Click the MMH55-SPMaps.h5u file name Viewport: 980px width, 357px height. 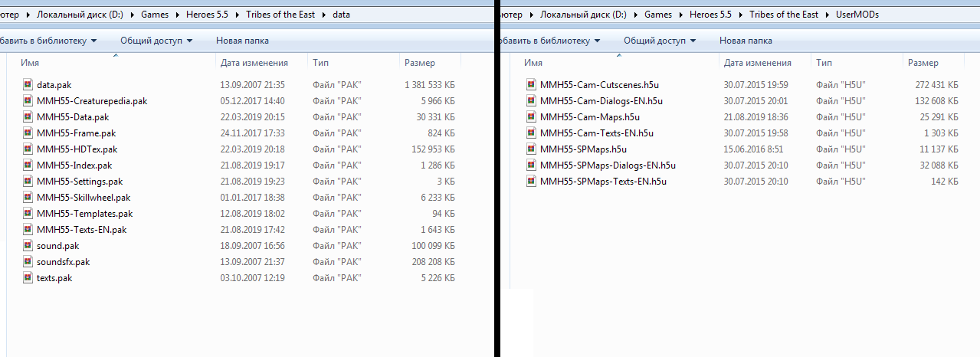(x=583, y=149)
